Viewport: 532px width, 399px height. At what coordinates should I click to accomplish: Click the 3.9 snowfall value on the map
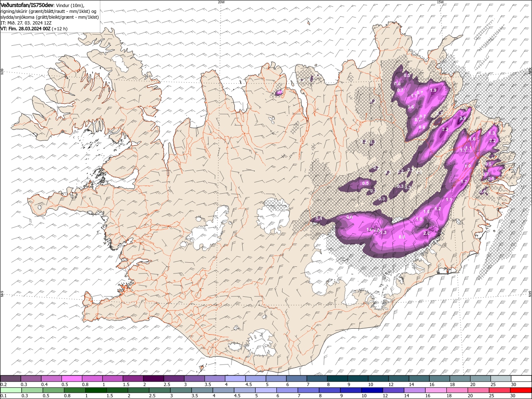(x=462, y=118)
